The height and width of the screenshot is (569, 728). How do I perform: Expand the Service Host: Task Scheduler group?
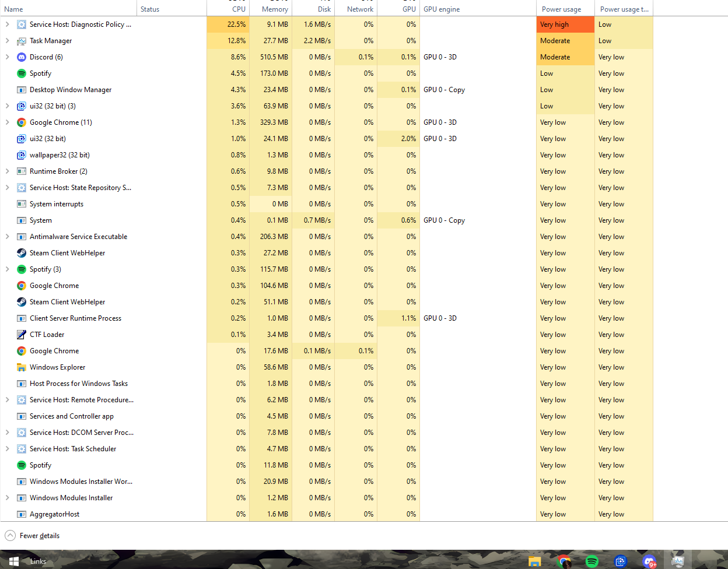click(7, 449)
